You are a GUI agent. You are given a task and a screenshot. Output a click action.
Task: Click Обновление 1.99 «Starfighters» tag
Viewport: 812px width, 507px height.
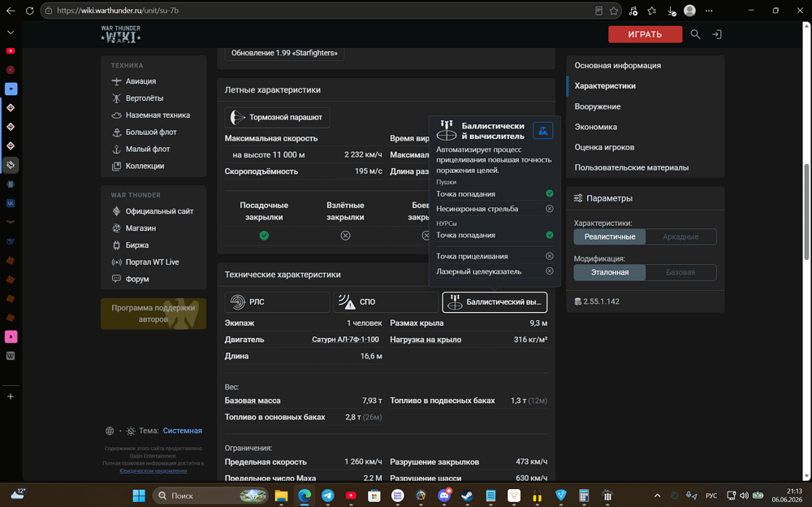(284, 53)
